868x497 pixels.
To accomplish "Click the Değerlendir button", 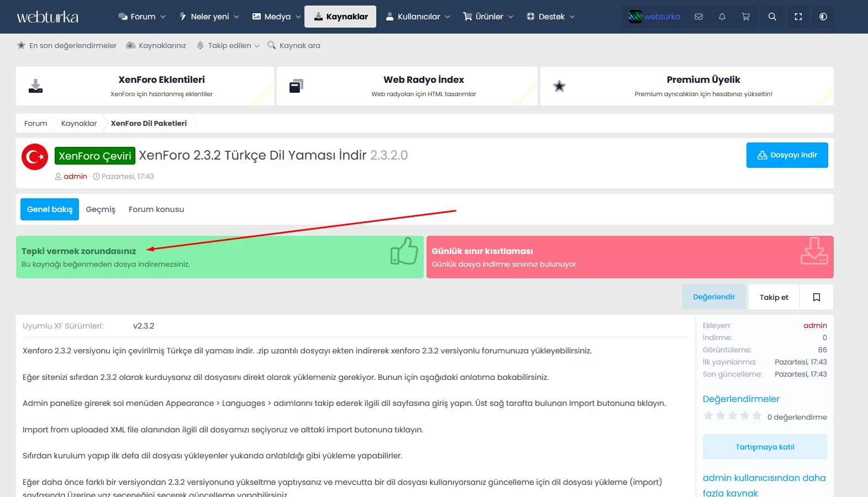I will [x=714, y=297].
